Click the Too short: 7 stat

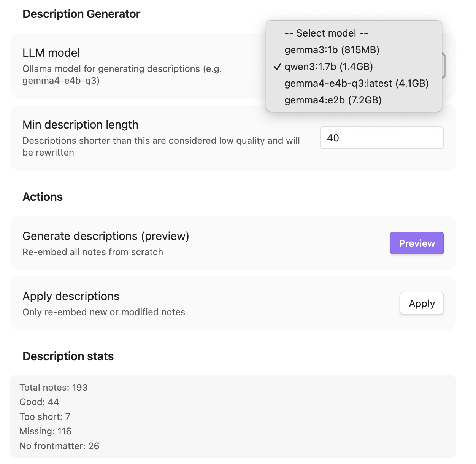click(x=45, y=417)
